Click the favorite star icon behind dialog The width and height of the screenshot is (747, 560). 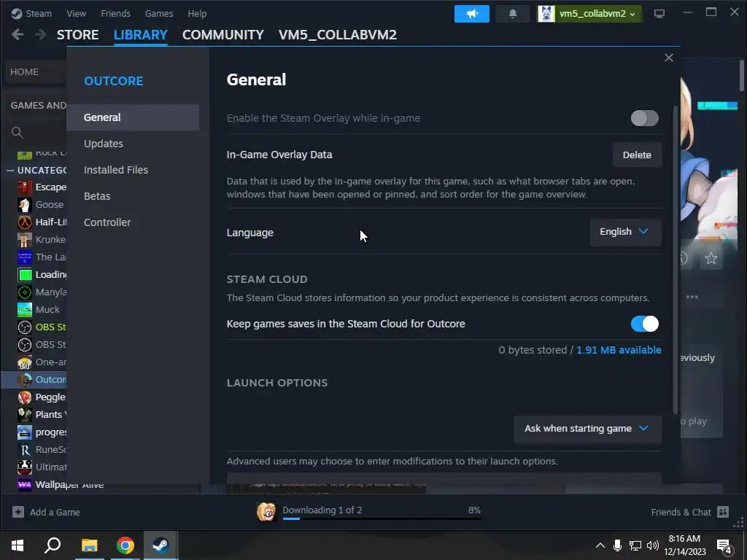click(x=711, y=259)
